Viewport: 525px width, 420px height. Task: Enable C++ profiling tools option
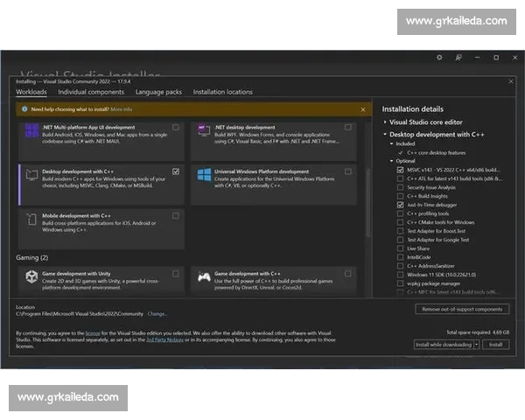tap(400, 213)
